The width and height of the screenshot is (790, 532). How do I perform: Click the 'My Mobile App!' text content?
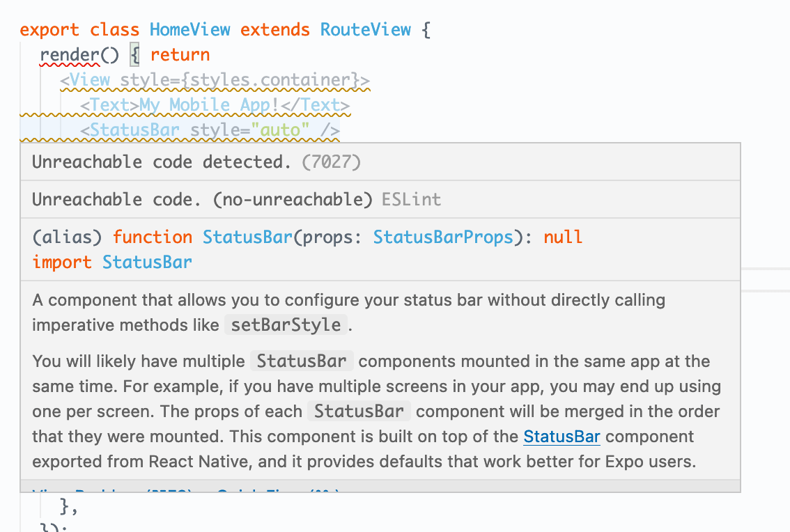[x=209, y=104]
